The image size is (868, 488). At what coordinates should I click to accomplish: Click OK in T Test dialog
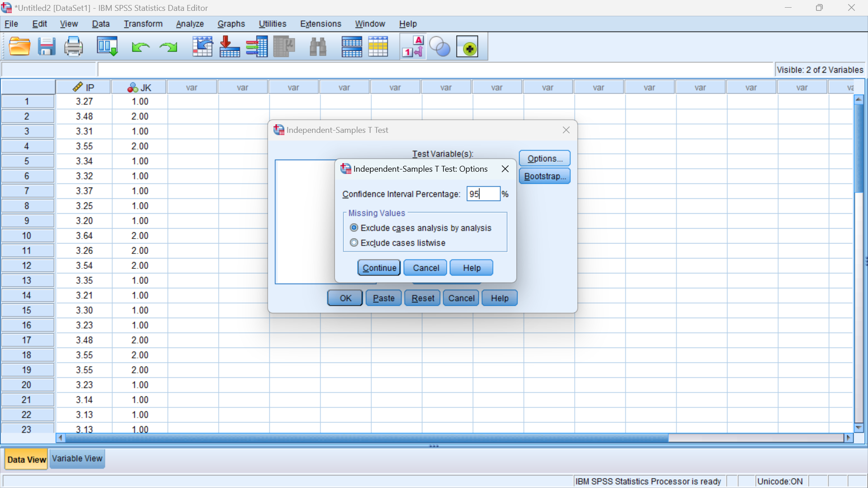coord(345,298)
